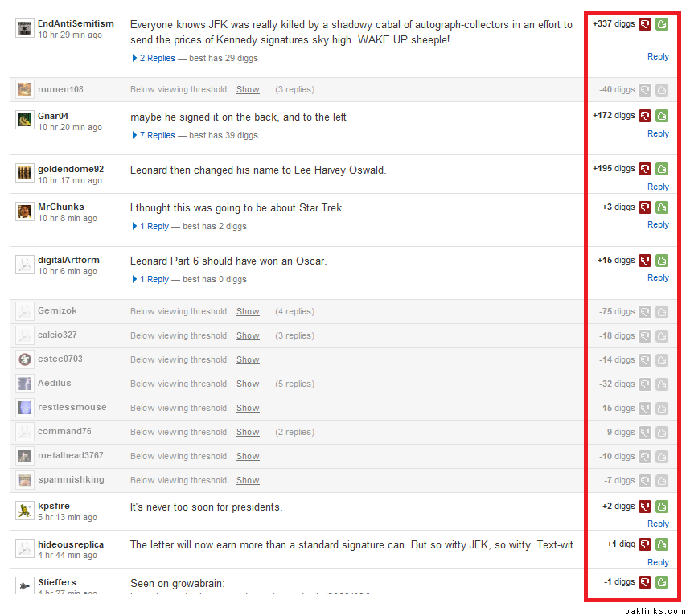Open digitalArtform's username link
This screenshot has height=616, width=686.
(x=68, y=260)
